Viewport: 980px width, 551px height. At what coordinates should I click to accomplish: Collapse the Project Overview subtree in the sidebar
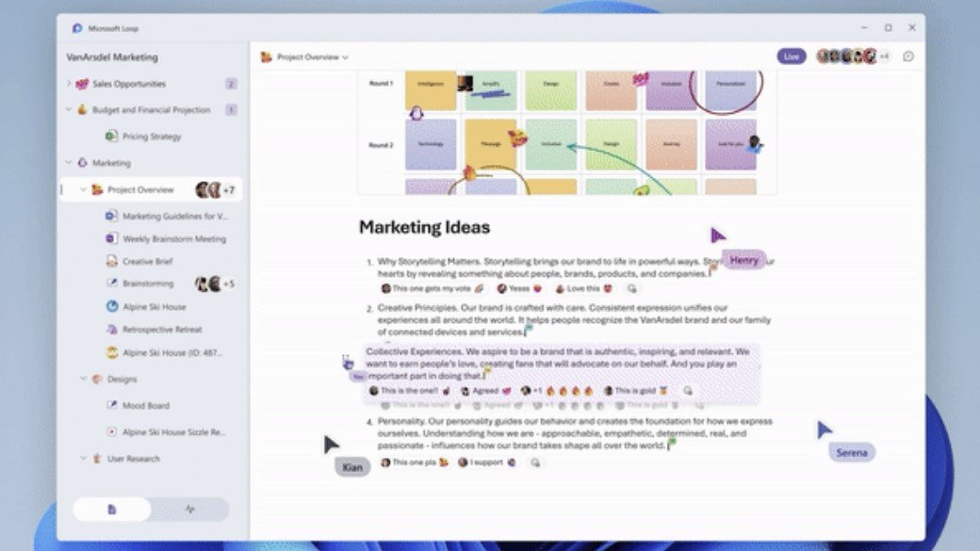pos(83,189)
